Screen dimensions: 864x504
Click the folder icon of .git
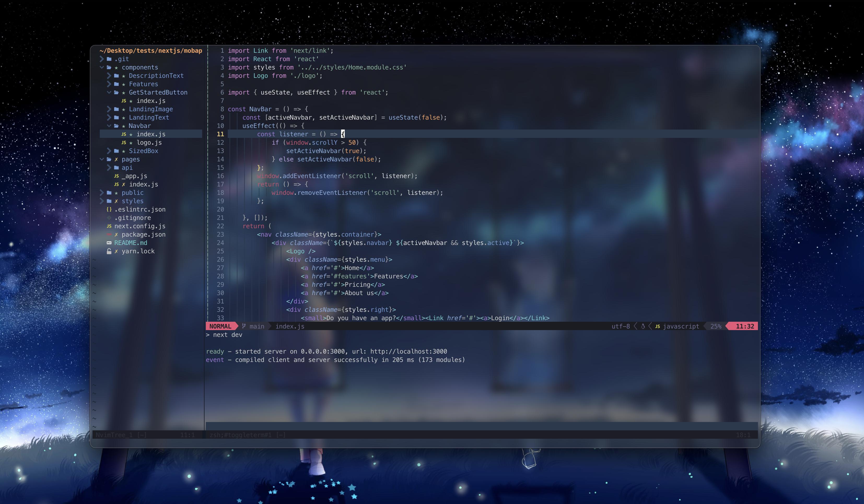(109, 59)
